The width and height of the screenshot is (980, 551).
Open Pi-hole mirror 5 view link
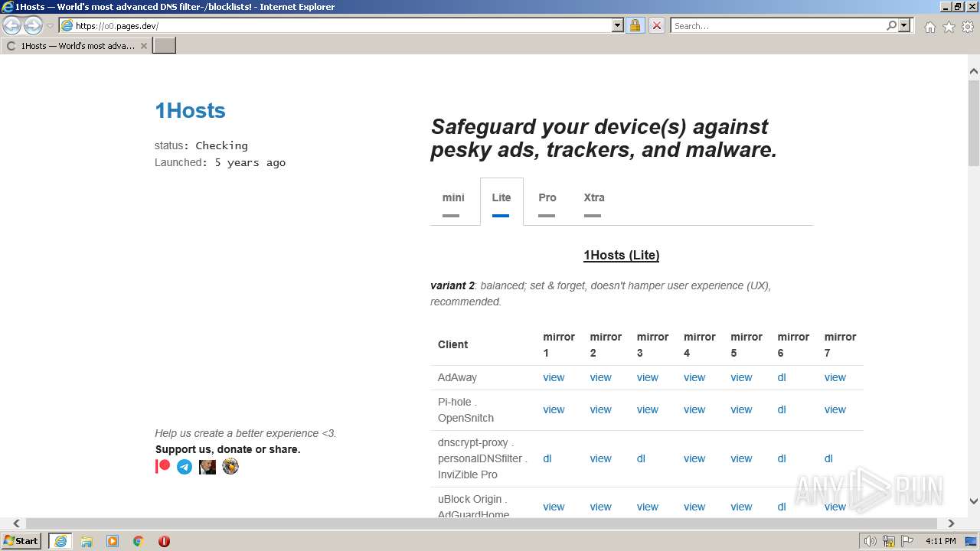click(741, 409)
